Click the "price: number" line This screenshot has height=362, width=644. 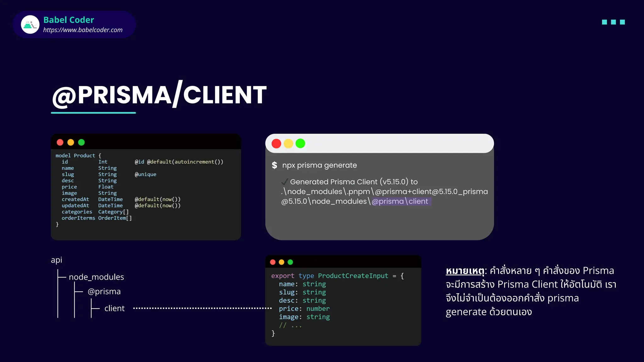click(x=304, y=309)
